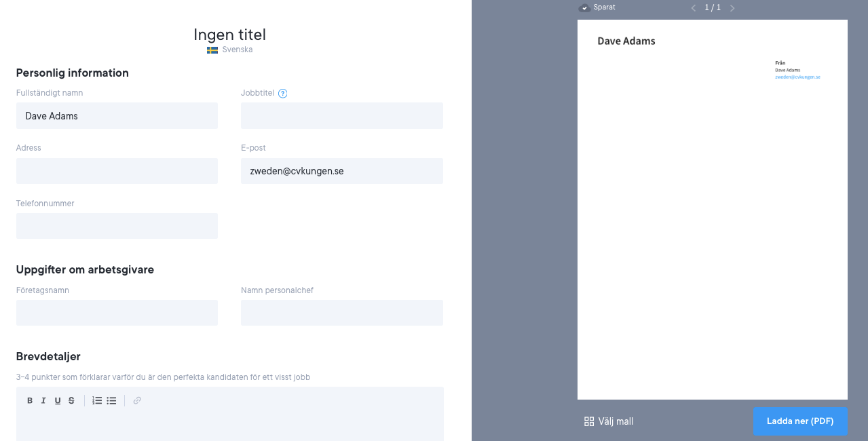Open the Svenska language selector
The image size is (868, 441).
pos(229,50)
